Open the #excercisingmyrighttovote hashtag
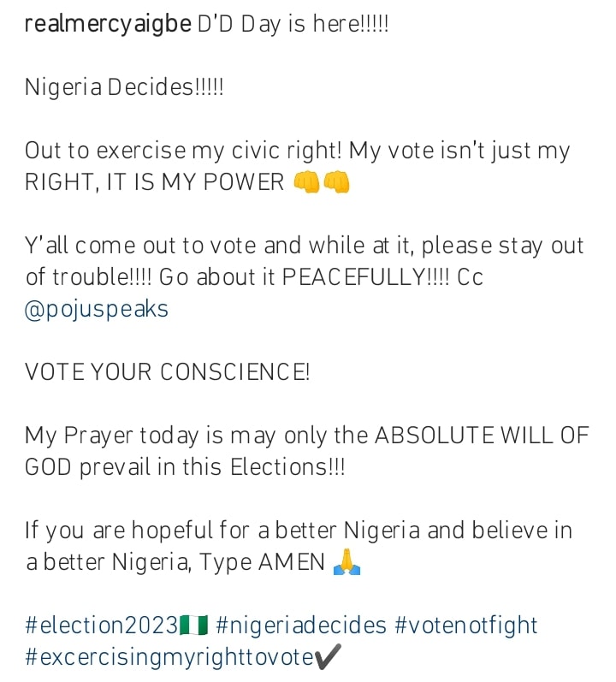Viewport: 616px width, 682px height. pos(169,657)
